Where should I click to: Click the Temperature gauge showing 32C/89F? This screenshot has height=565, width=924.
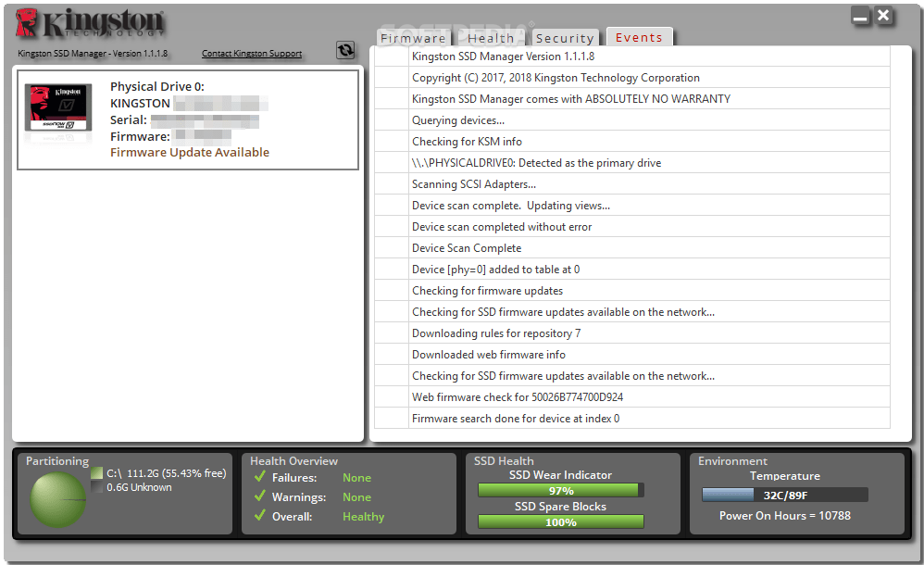(x=784, y=494)
